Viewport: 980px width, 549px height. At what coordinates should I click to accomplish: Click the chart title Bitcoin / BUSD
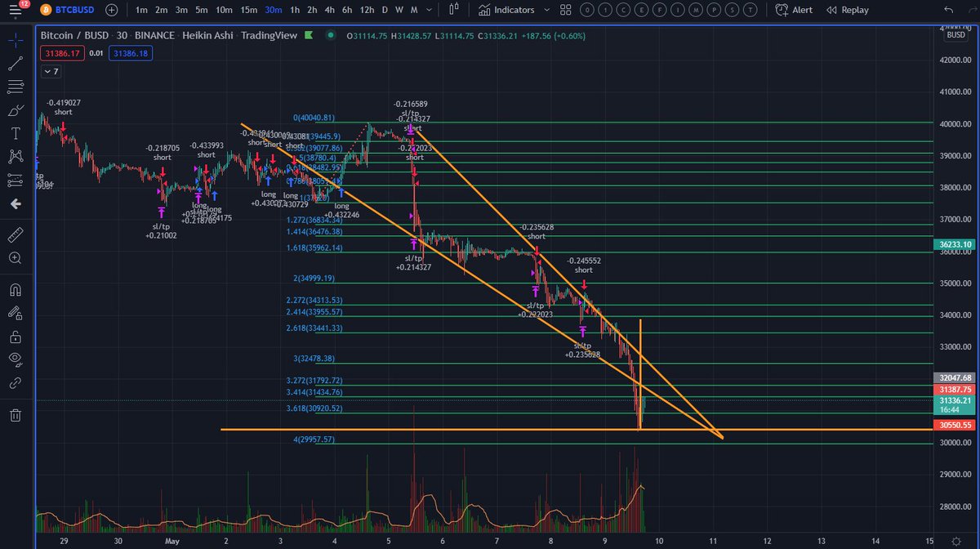coord(75,36)
